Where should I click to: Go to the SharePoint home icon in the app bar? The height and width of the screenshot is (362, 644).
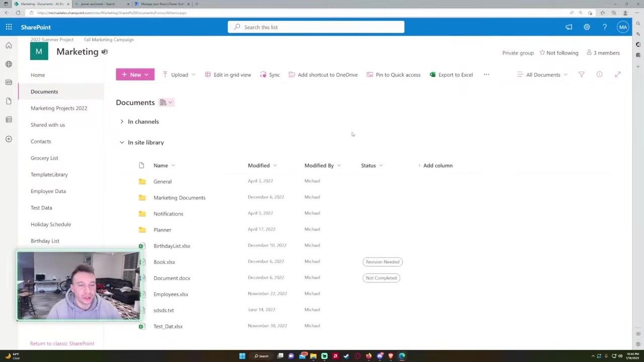(x=9, y=46)
